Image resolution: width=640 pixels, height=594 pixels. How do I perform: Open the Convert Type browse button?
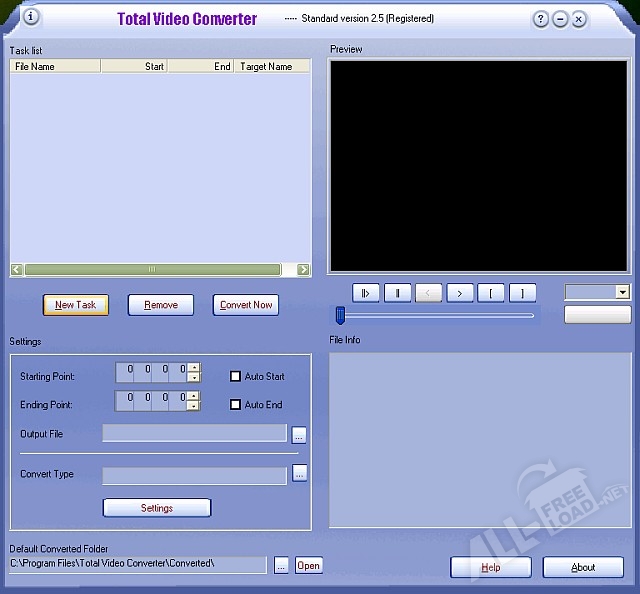point(299,474)
